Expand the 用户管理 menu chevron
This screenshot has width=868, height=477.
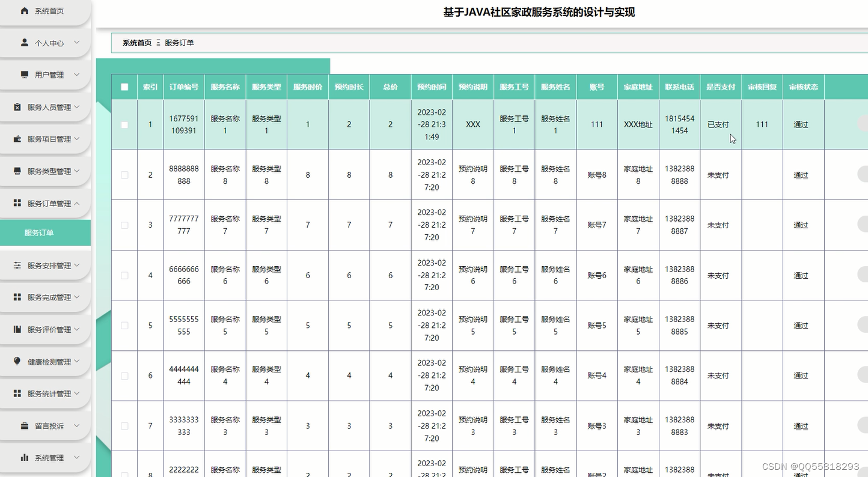tap(77, 74)
